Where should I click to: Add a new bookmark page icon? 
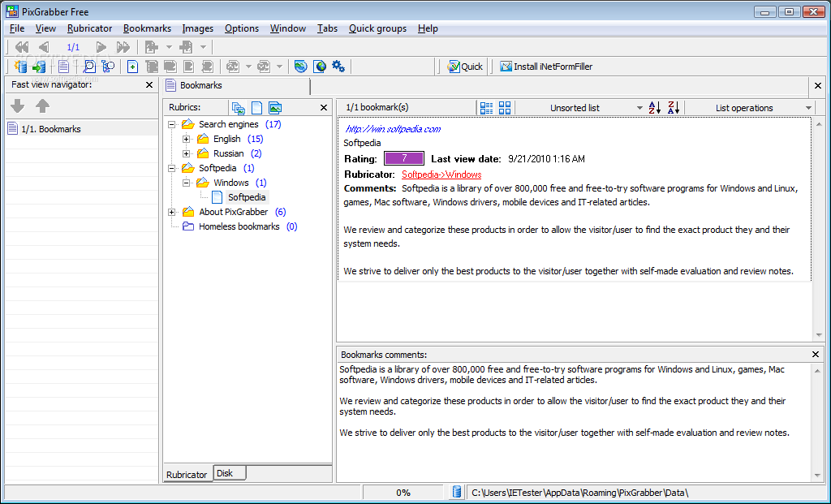click(x=132, y=67)
